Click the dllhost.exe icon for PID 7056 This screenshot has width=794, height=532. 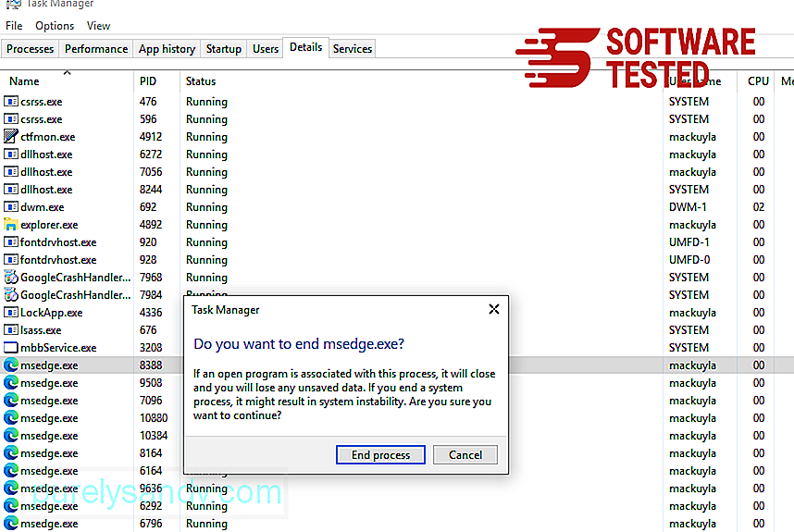pyautogui.click(x=10, y=171)
